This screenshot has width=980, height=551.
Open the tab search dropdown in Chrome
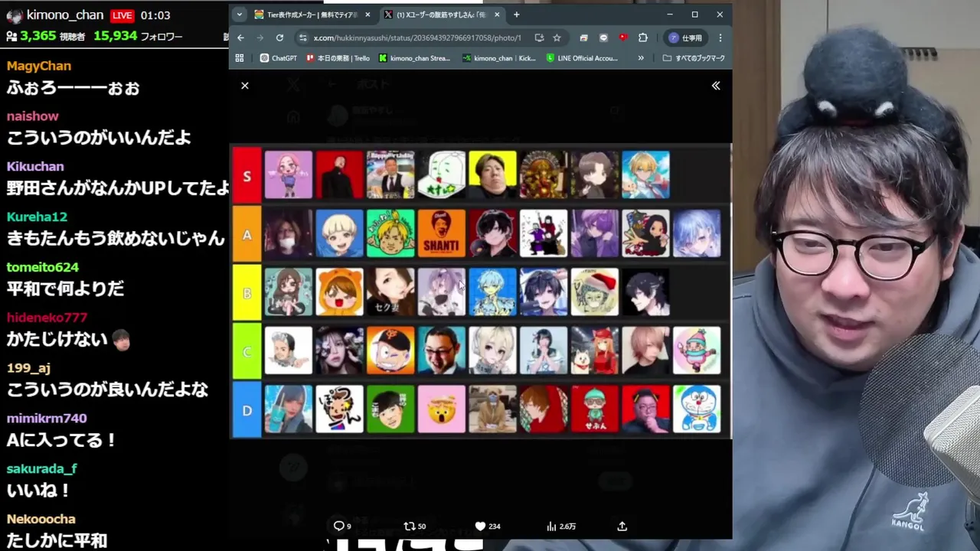[x=240, y=15]
